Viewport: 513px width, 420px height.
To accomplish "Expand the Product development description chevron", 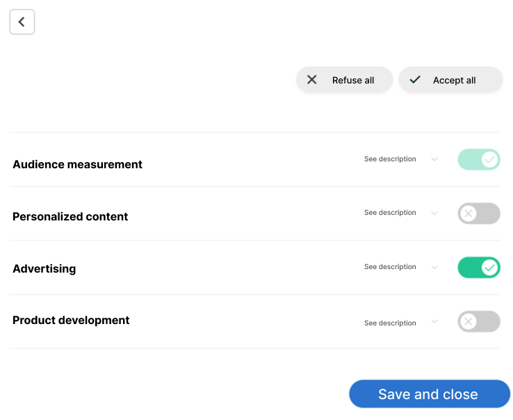I will click(x=434, y=321).
